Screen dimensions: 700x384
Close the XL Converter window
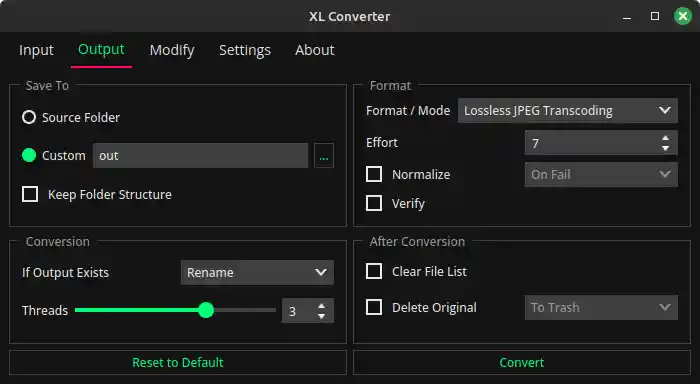683,17
